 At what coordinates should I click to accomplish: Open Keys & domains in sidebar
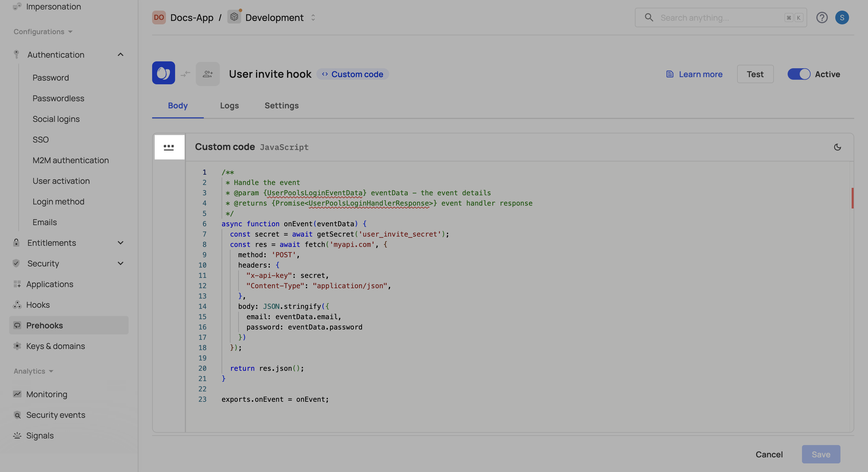55,346
